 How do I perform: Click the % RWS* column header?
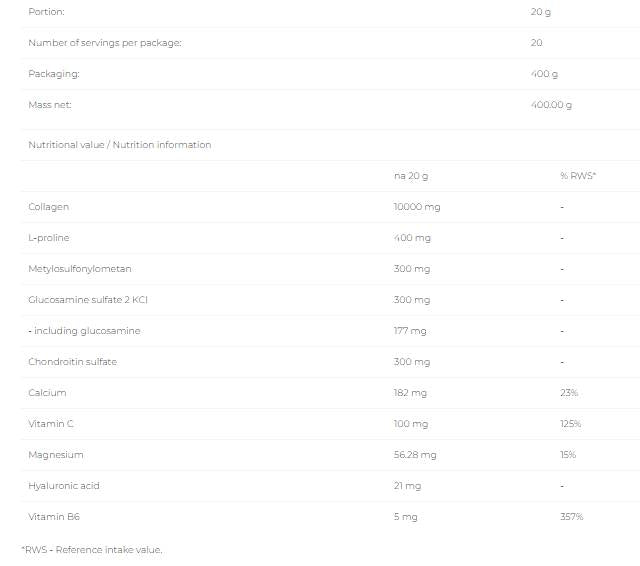(578, 176)
